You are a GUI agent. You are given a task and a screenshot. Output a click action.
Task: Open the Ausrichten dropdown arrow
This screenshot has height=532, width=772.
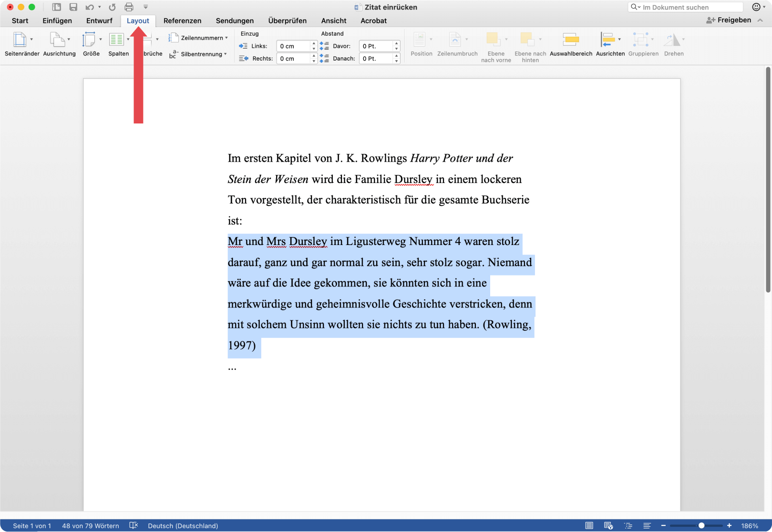pyautogui.click(x=619, y=39)
